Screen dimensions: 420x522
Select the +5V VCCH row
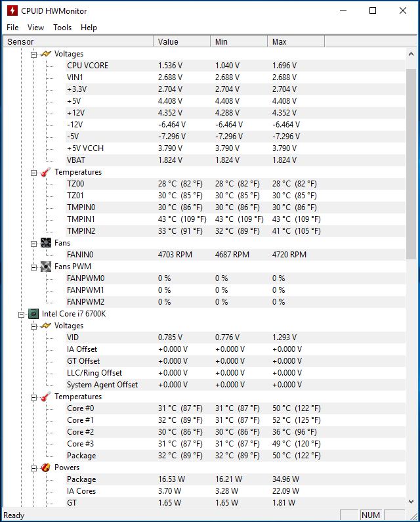[x=236, y=148]
